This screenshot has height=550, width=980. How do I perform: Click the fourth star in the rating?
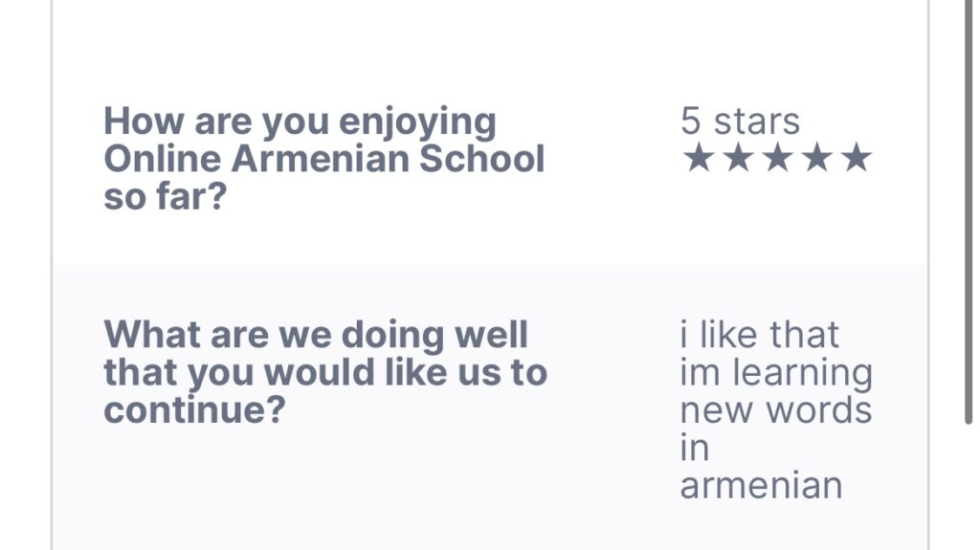815,159
